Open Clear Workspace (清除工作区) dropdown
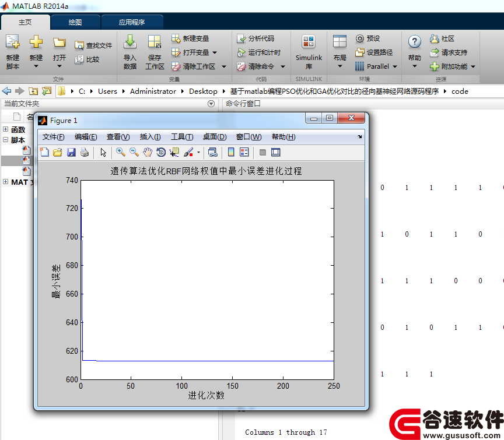 point(224,66)
